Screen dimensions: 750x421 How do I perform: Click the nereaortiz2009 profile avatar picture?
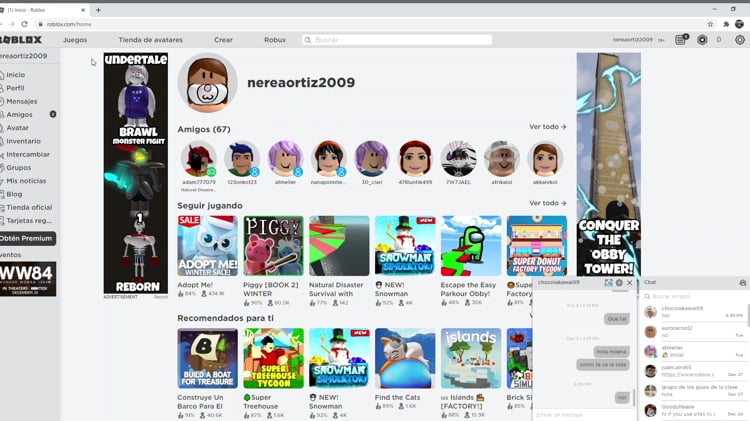(x=208, y=83)
